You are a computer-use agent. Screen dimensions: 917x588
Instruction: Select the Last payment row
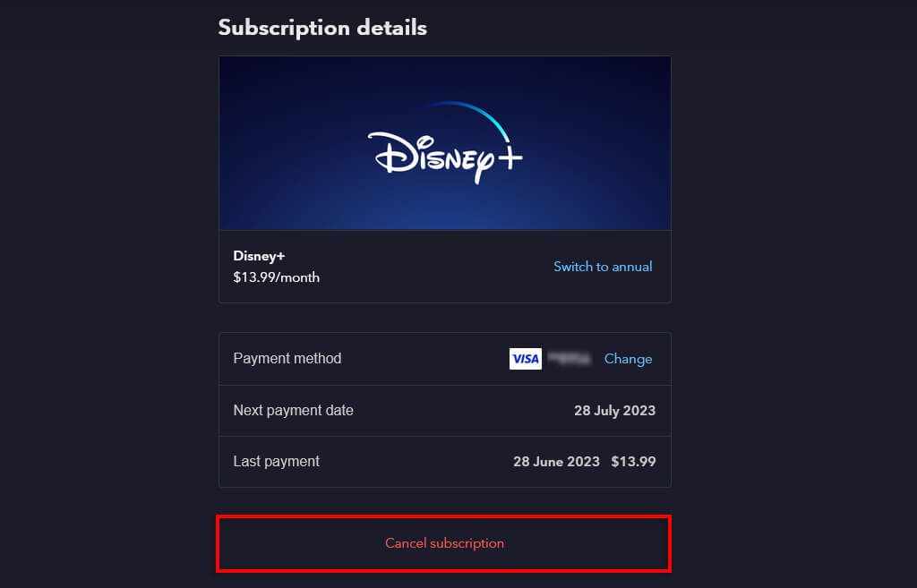(445, 461)
